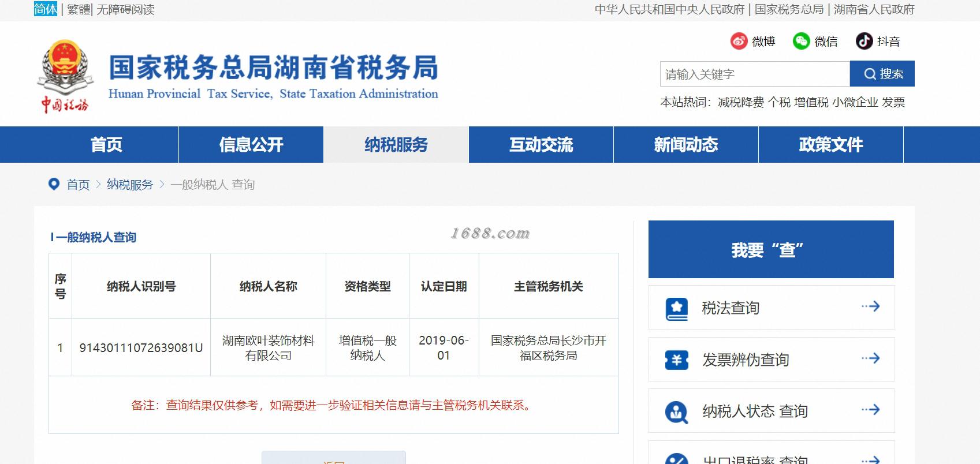Click the arrow next to 发票辨伪查询
Screen dimensions: 980x464
(x=870, y=358)
